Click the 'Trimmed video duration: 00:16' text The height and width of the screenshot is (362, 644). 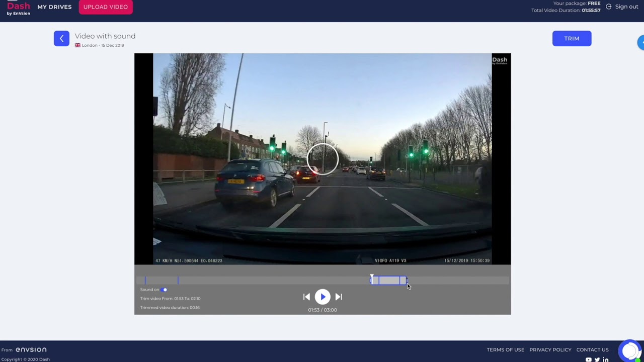170,308
